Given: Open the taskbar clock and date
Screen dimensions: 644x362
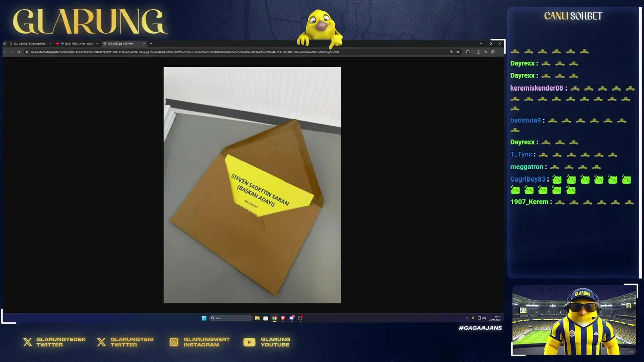Looking at the screenshot, I should pyautogui.click(x=495, y=318).
